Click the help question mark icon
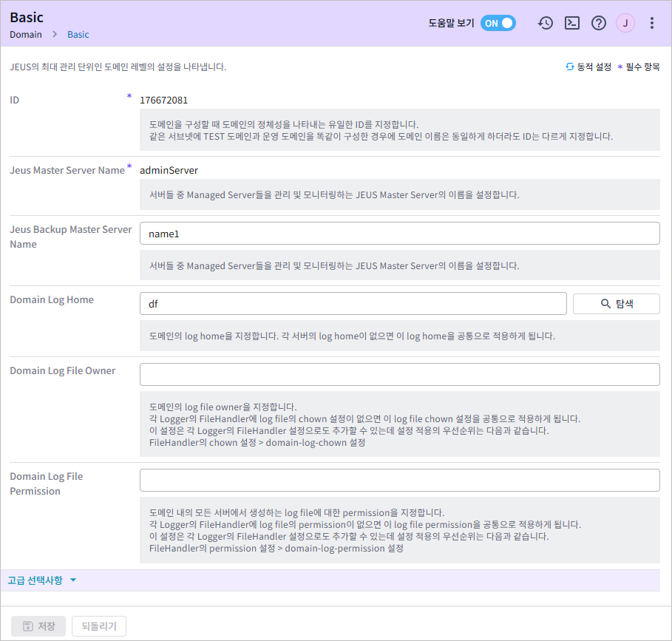Viewport: 672px width, 641px height. 599,23
